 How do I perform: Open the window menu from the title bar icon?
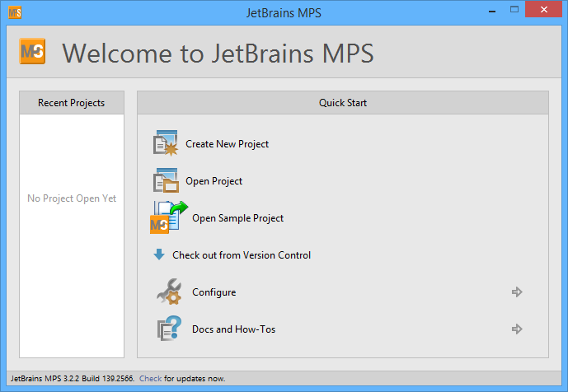(14, 13)
